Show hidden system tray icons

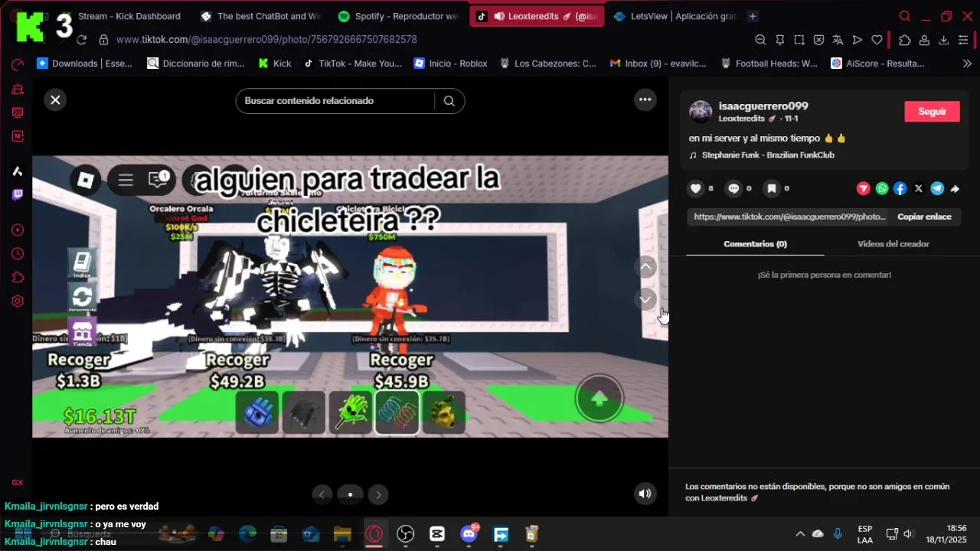pos(800,534)
